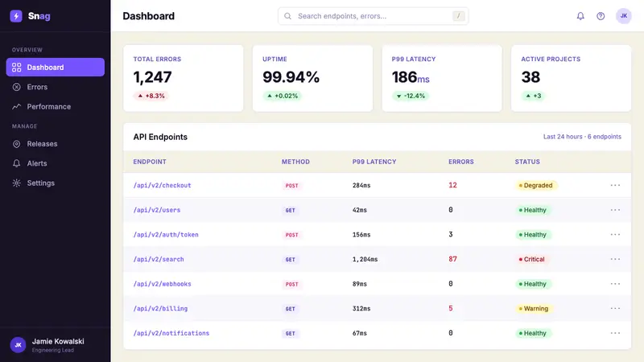This screenshot has width=644, height=362.
Task: Click the -12.4% latency change badge
Action: point(411,96)
